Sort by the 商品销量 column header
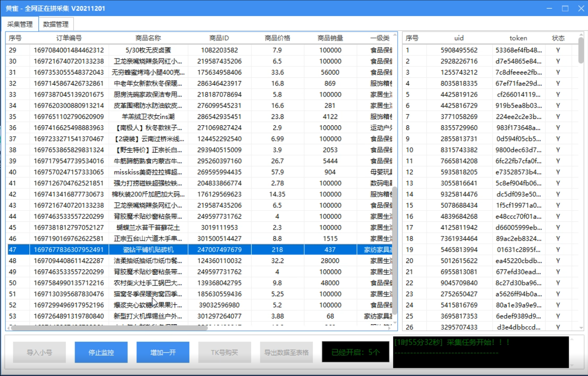The width and height of the screenshot is (588, 376). 330,38
